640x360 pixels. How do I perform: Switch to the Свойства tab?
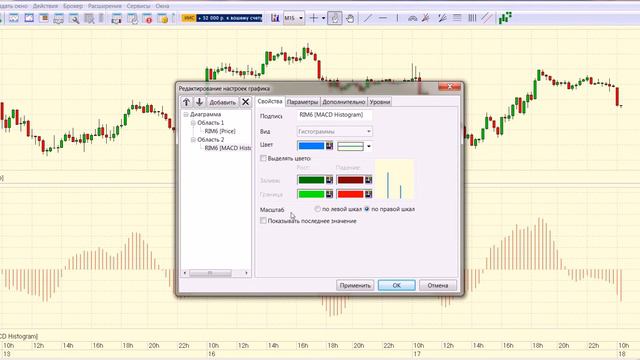(x=270, y=101)
